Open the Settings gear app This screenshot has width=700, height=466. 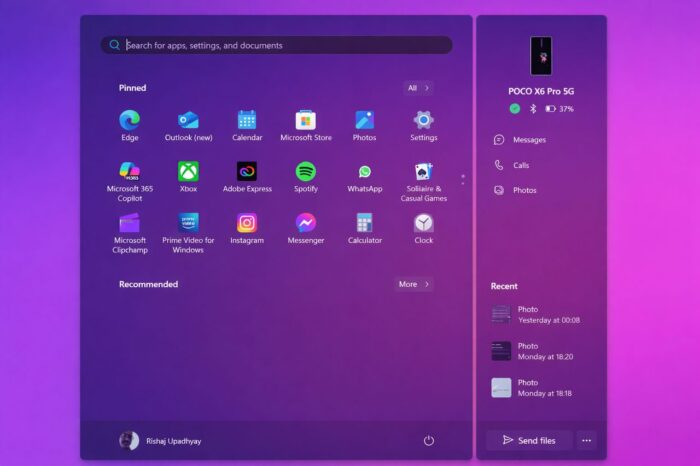click(424, 125)
